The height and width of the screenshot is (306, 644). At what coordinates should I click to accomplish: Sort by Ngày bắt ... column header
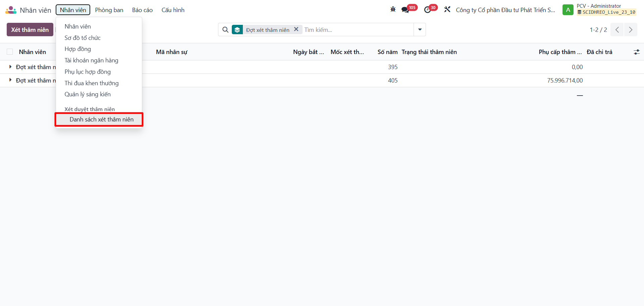tap(309, 52)
